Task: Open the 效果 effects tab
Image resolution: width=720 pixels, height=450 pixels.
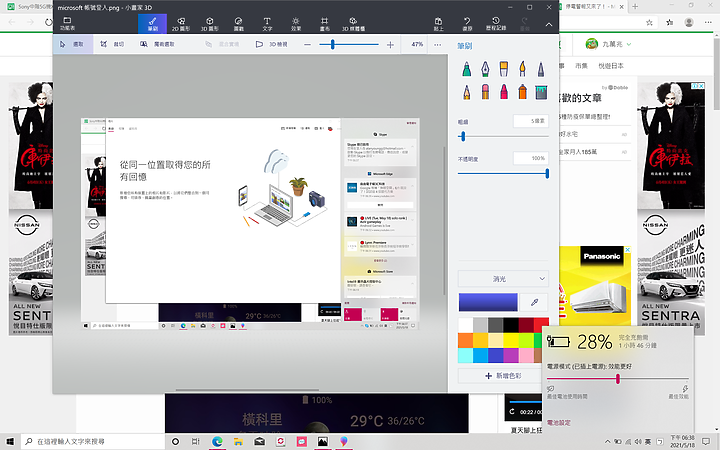Action: tap(296, 23)
